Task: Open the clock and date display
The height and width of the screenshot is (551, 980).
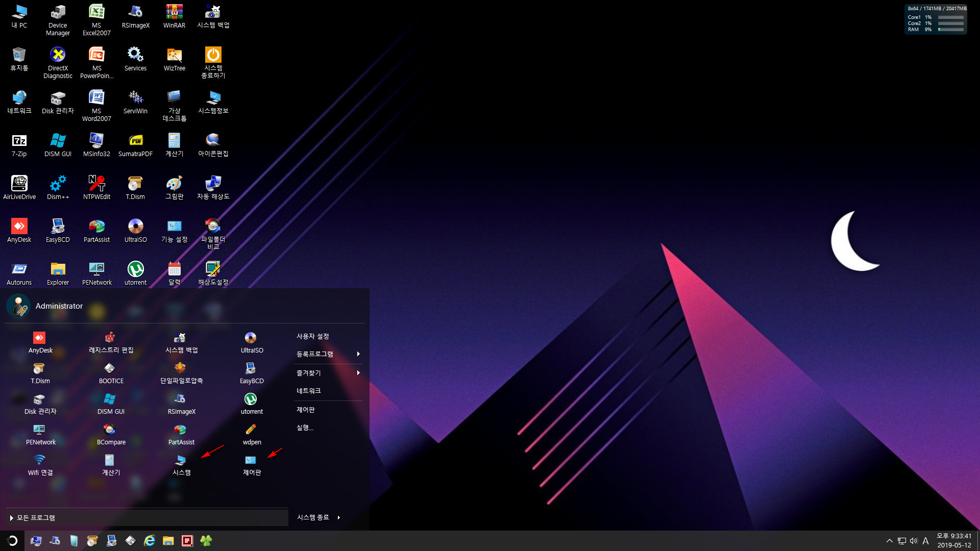Action: (954, 541)
